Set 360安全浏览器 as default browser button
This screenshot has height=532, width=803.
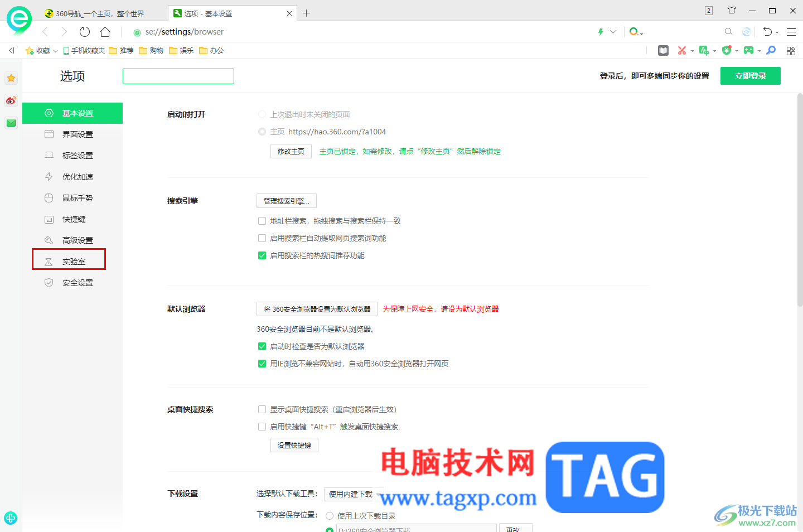pos(317,309)
